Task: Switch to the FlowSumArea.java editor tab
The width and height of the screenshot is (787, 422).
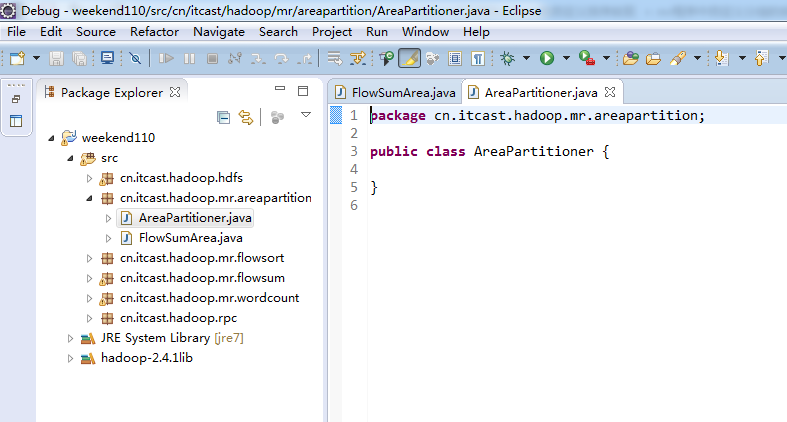Action: [x=396, y=93]
